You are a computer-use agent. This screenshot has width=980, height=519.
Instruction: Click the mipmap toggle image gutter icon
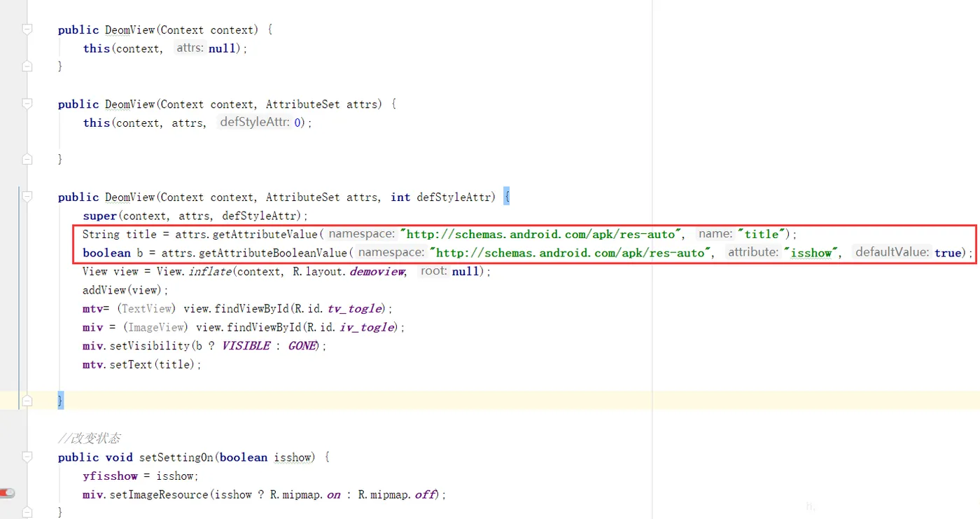pos(7,493)
